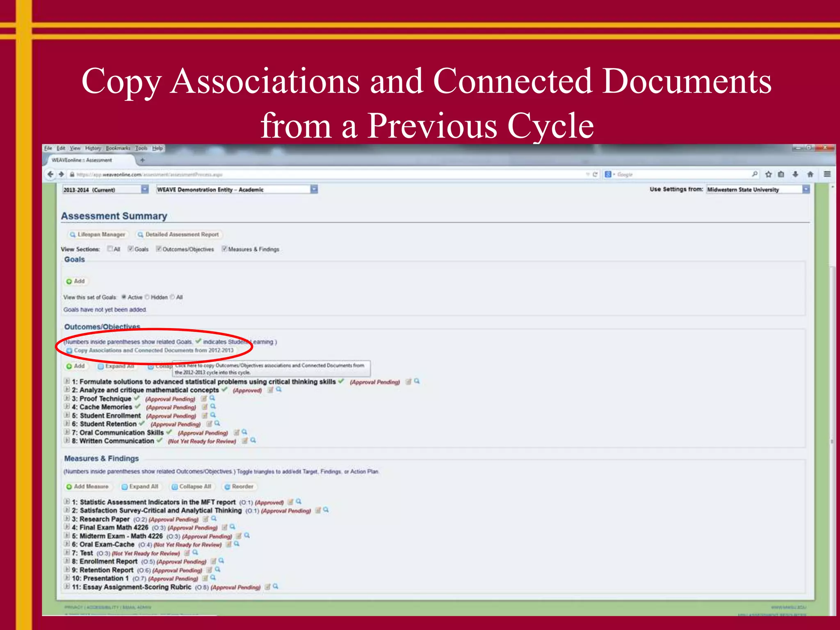This screenshot has width=840, height=630.
Task: Click edit icon for outcome 1 Formulate solutions
Action: point(409,382)
